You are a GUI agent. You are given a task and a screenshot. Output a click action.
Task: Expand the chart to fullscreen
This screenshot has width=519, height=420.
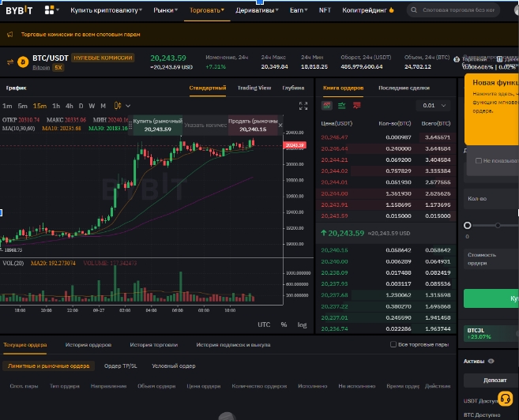click(x=303, y=106)
